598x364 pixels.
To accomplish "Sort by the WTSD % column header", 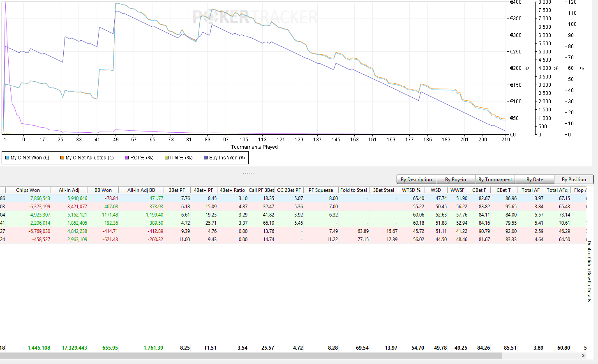I will click(x=411, y=190).
